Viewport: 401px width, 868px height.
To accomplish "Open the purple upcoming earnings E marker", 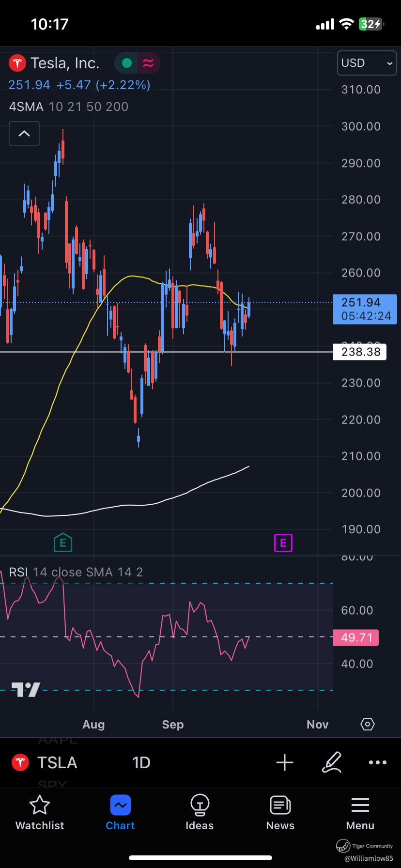I will 283,543.
